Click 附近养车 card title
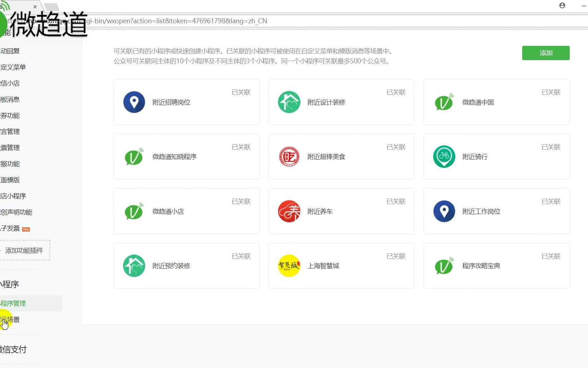 pyautogui.click(x=320, y=211)
